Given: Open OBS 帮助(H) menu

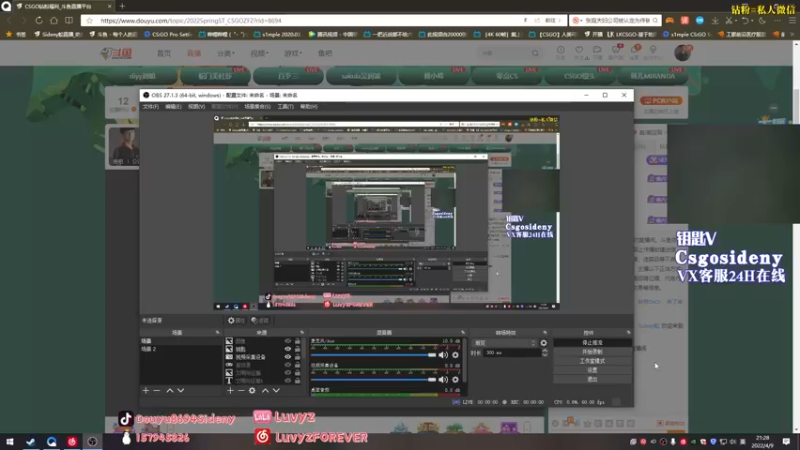Looking at the screenshot, I should pyautogui.click(x=309, y=107).
